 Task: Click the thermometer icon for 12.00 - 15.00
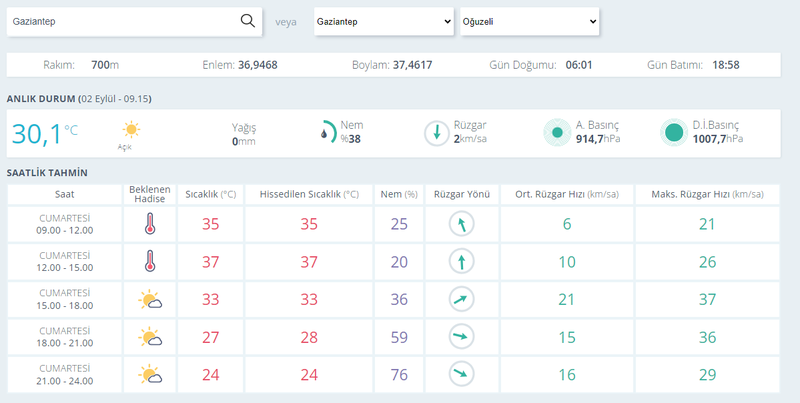pyautogui.click(x=149, y=262)
